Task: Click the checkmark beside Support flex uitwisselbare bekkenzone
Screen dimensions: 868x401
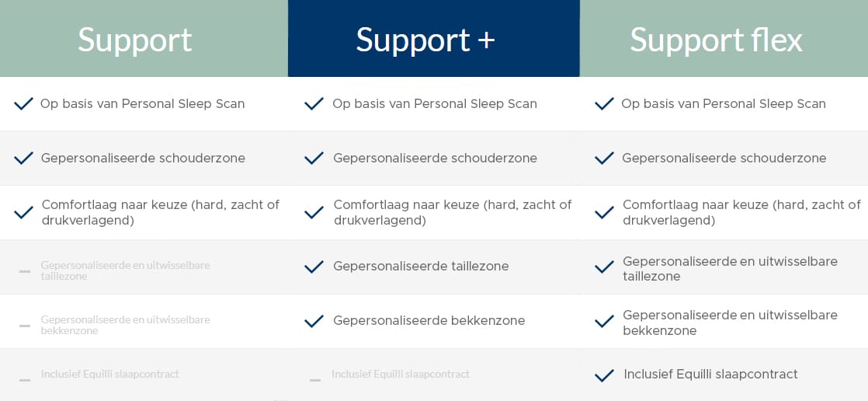Action: (604, 322)
